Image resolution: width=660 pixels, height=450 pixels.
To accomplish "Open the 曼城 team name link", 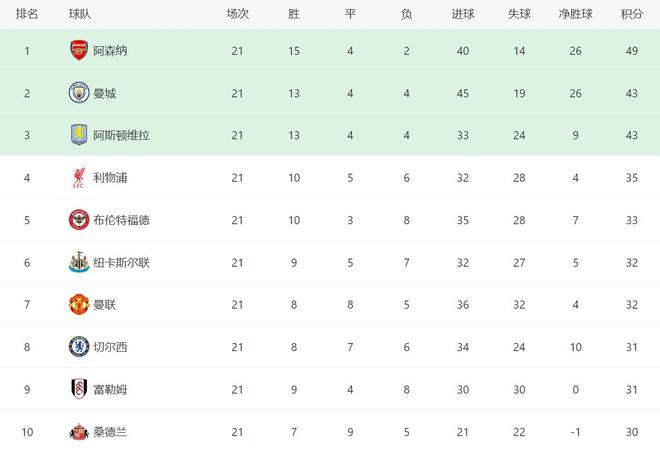I will click(104, 93).
